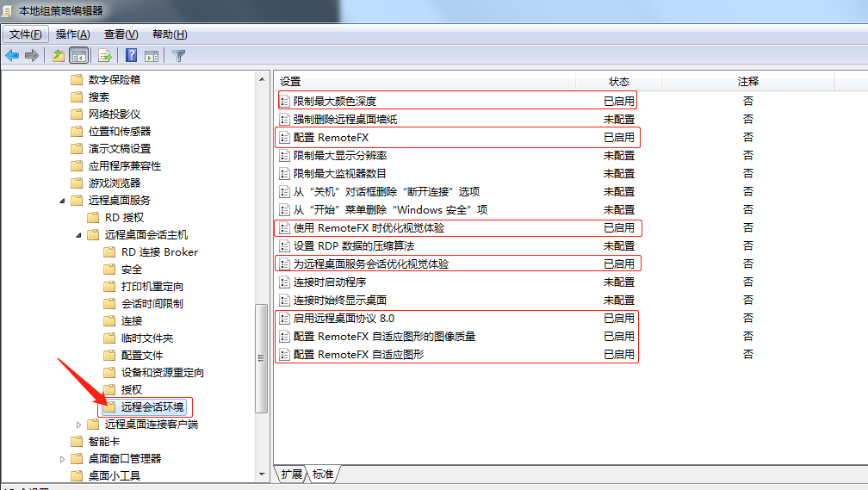Sort by the 设置 column header

425,82
